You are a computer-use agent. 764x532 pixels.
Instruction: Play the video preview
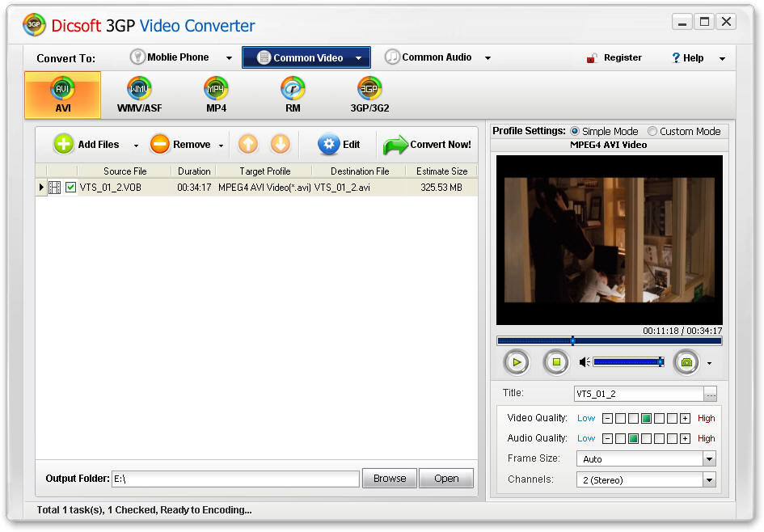517,362
